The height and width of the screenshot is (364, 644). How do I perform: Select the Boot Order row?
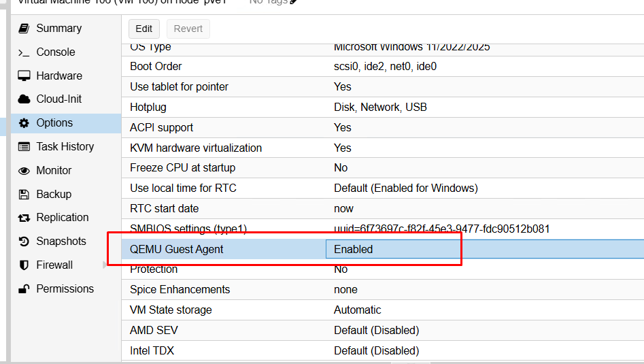383,67
